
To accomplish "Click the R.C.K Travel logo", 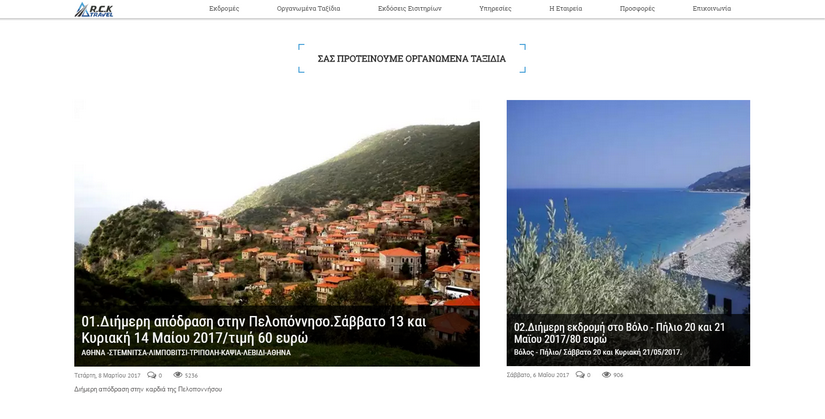I will 94,9.
